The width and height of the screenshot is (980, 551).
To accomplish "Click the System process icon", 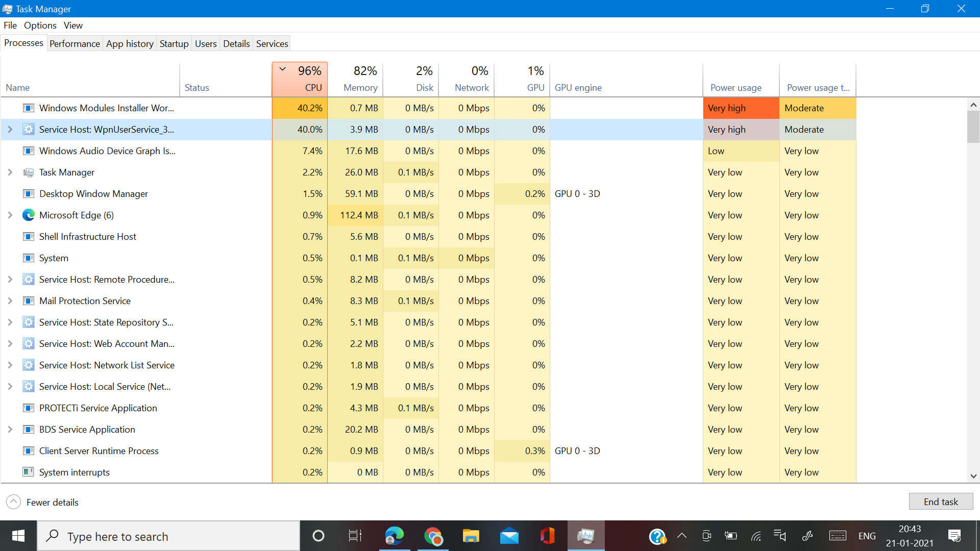I will pos(29,258).
